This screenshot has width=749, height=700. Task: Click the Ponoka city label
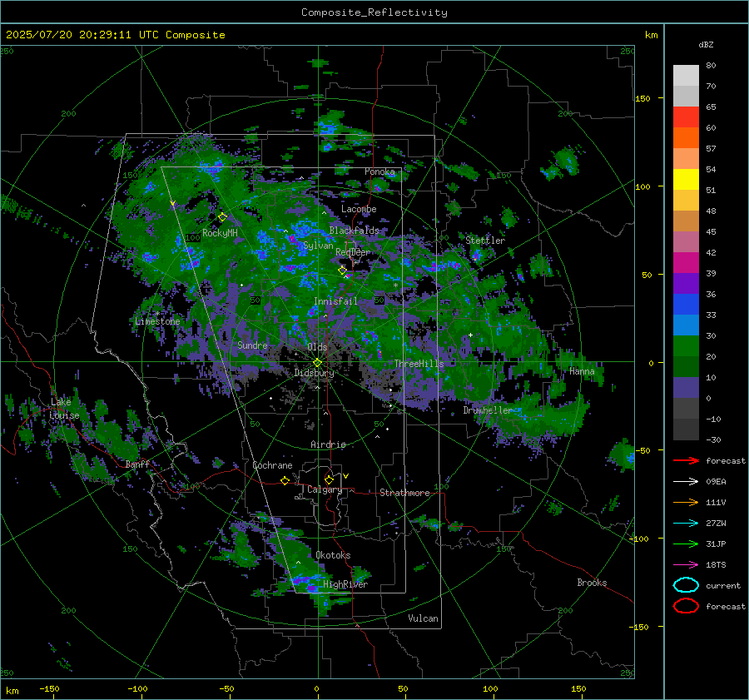tap(379, 171)
